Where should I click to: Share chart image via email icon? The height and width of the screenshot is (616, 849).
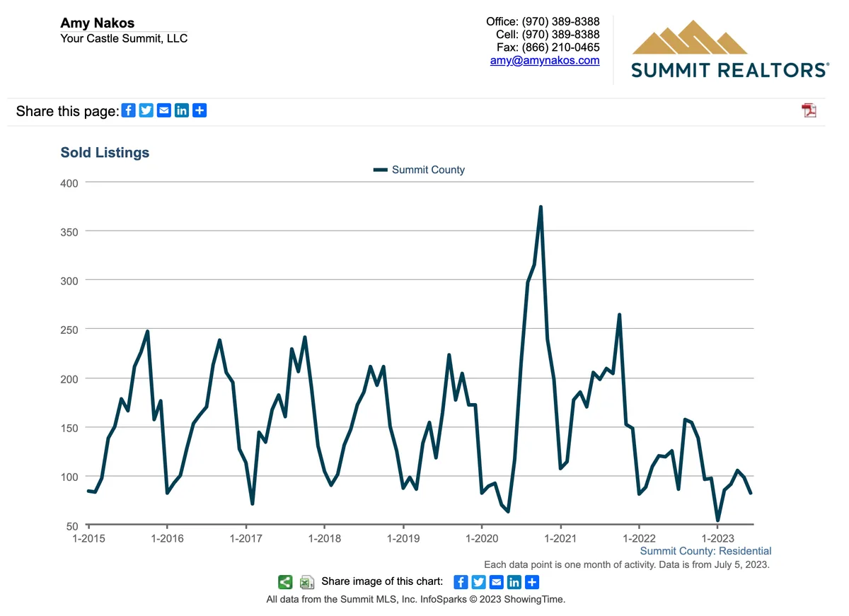point(496,582)
